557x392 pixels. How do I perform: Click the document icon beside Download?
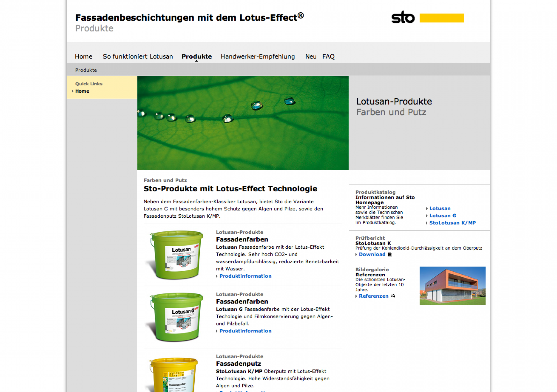coord(390,254)
